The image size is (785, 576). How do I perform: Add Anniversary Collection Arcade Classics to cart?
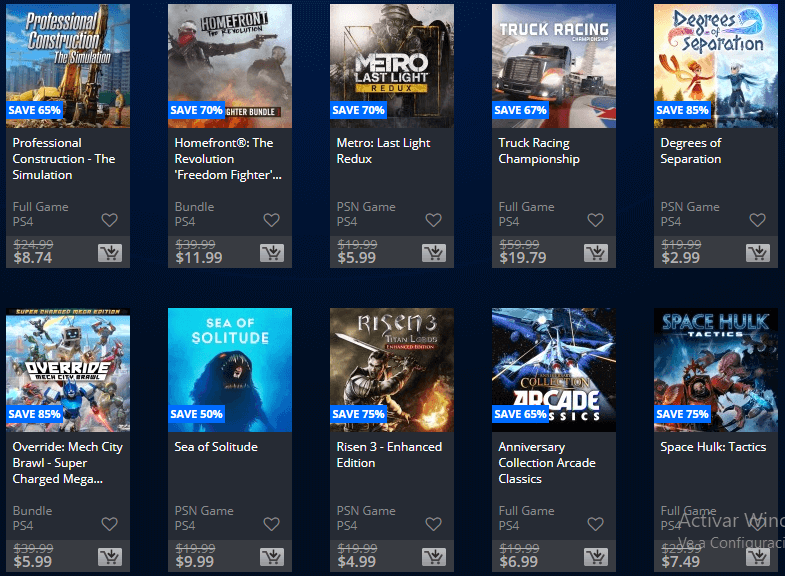596,557
